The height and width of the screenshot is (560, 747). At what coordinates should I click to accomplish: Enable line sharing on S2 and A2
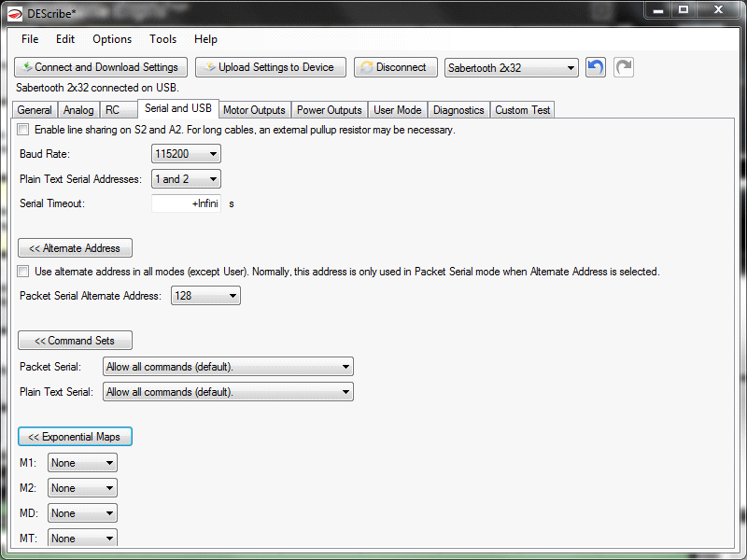22,130
